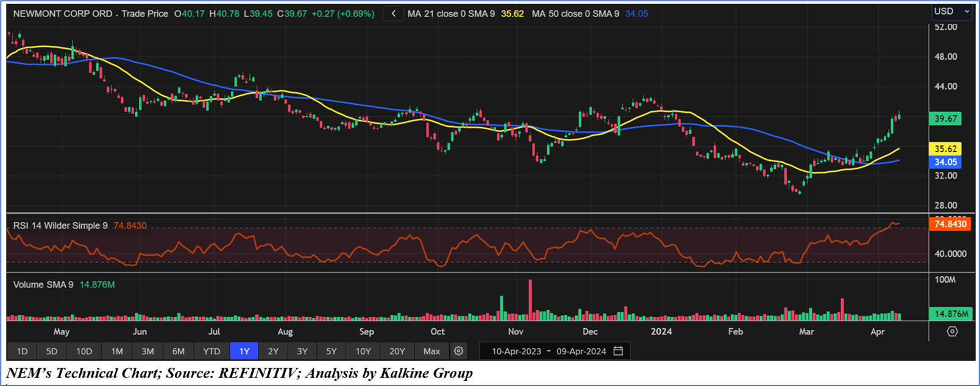The height and width of the screenshot is (386, 980).
Task: Select the 1M time range
Action: coord(117,351)
